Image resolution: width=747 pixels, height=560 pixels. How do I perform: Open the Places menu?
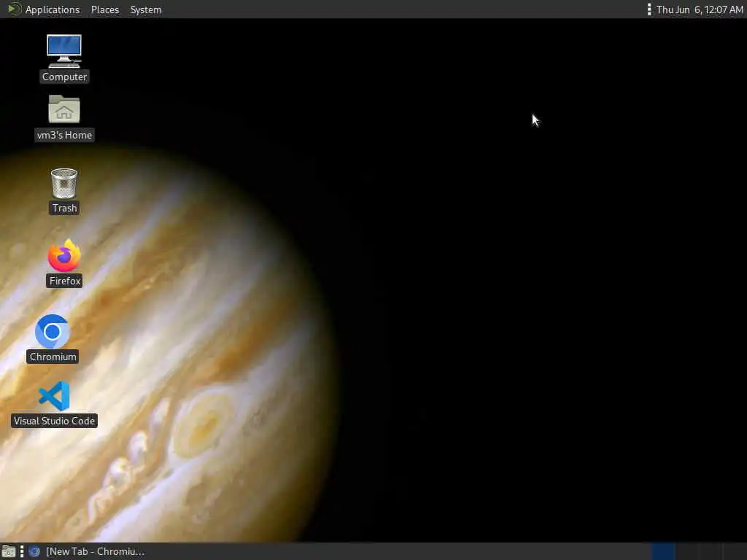(105, 9)
